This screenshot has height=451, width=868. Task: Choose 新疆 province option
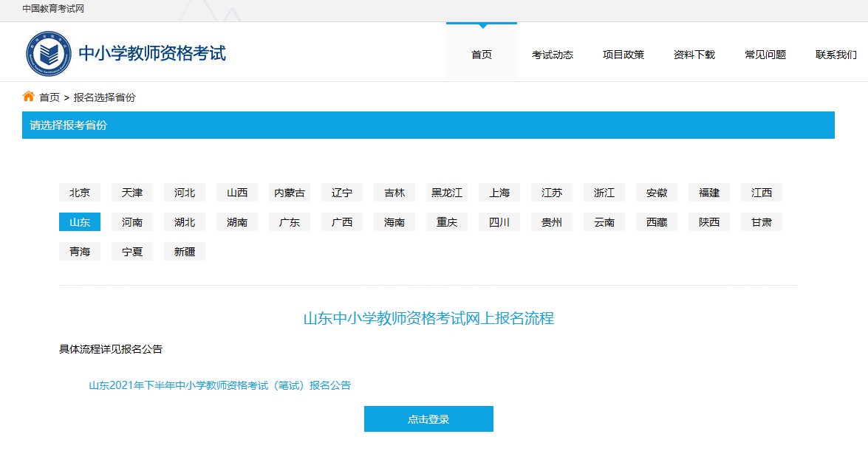185,252
